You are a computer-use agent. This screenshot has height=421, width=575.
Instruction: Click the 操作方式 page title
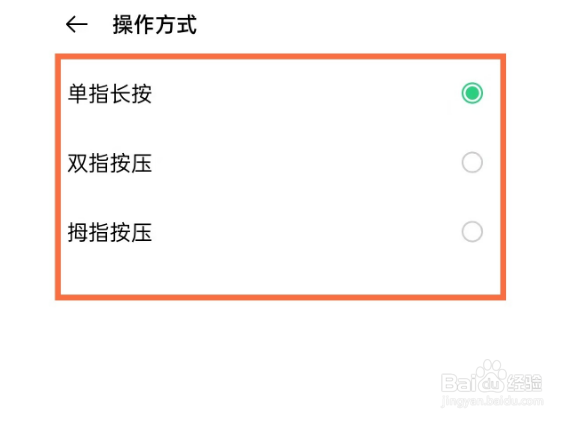155,25
